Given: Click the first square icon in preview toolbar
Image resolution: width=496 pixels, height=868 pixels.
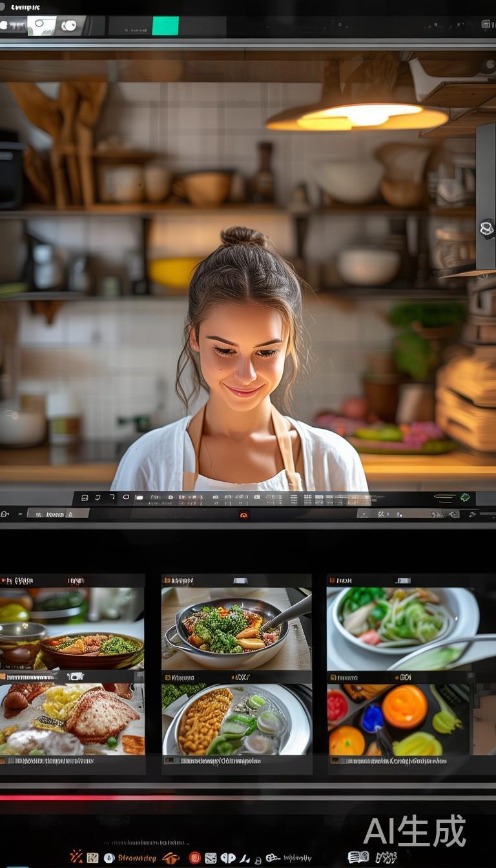Looking at the screenshot, I should 85,498.
